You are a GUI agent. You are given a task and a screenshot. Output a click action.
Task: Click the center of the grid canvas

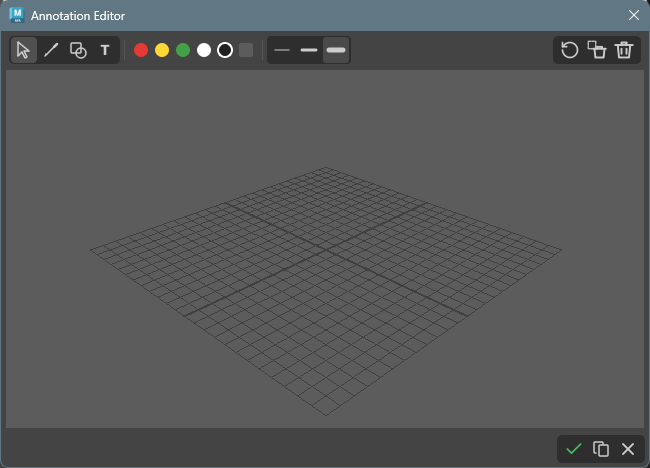(325, 249)
